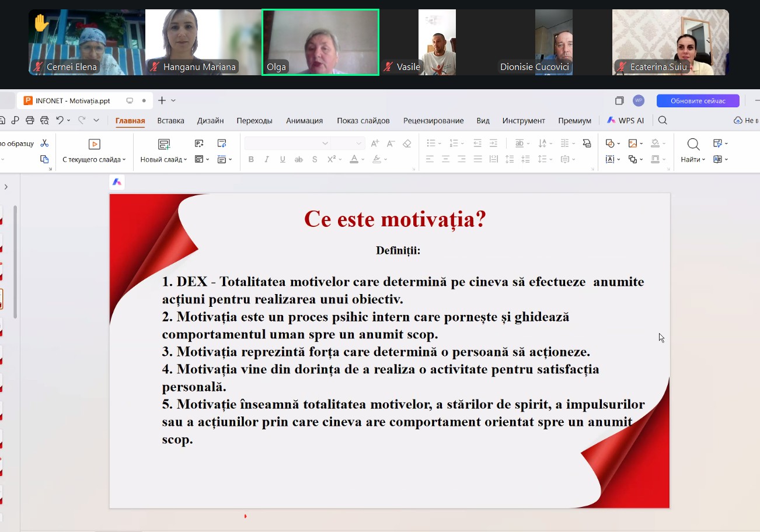Viewport: 760px width, 532px height.
Task: Click the Copy icon below scissors
Action: coord(44,159)
